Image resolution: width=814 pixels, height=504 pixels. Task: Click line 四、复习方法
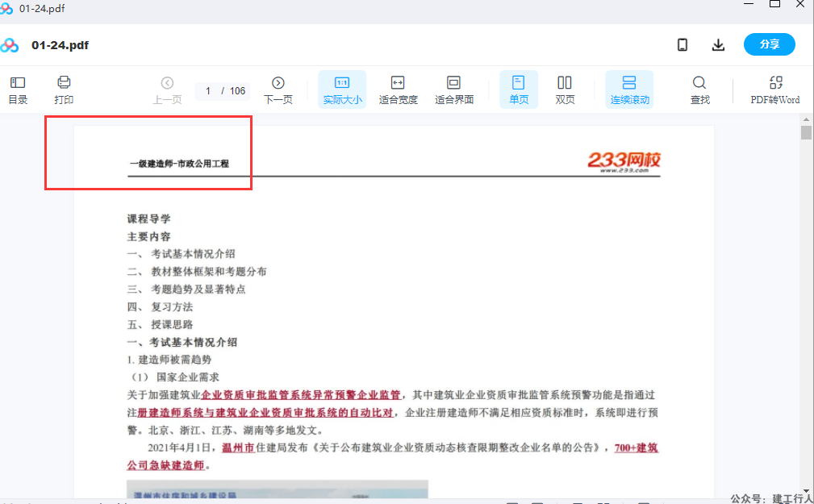160,306
